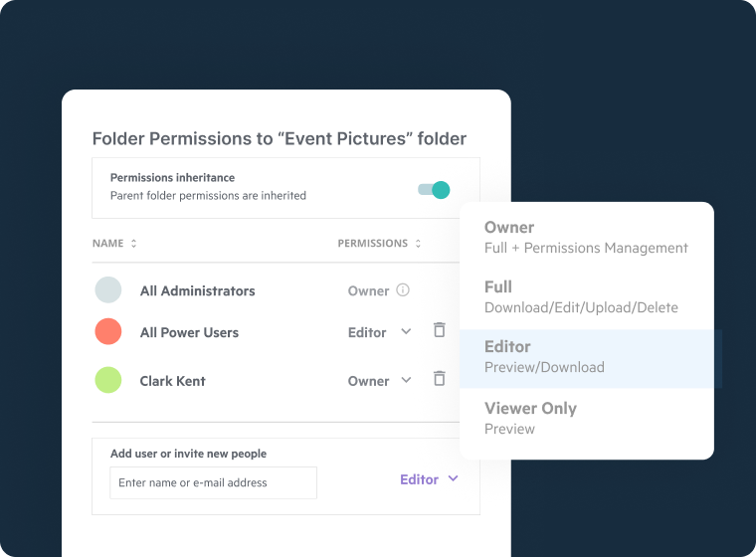Click Clark Kent user name
The height and width of the screenshot is (557, 756).
tap(172, 381)
